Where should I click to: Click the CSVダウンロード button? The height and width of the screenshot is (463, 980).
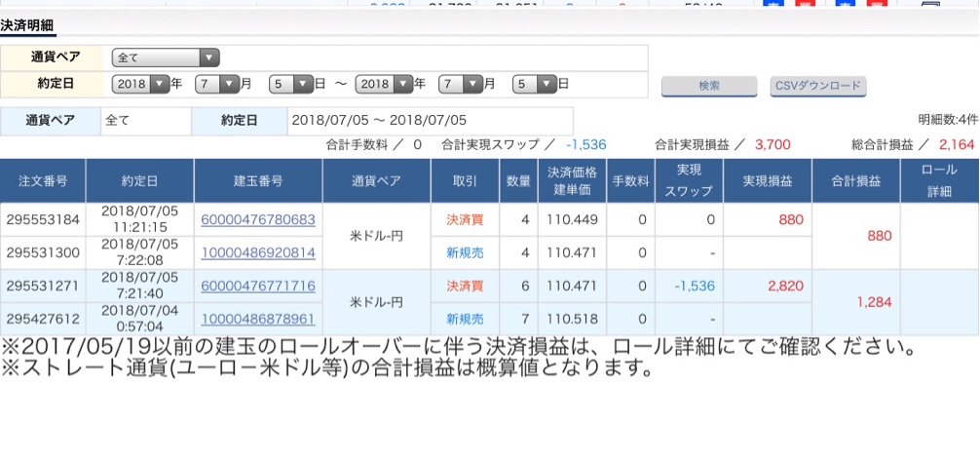[817, 86]
